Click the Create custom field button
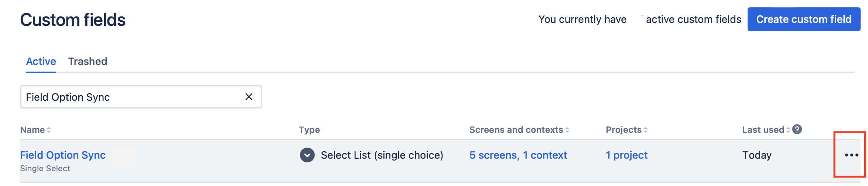The height and width of the screenshot is (186, 868). point(803,19)
